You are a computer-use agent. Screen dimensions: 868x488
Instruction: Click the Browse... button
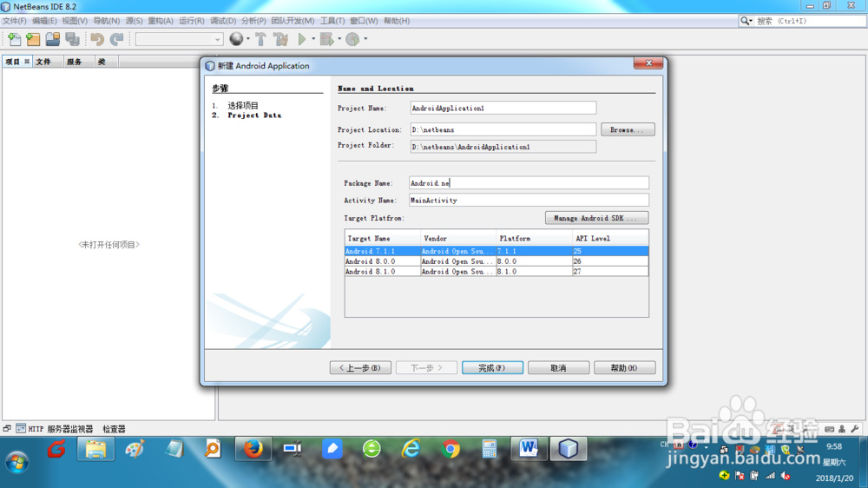pyautogui.click(x=628, y=129)
